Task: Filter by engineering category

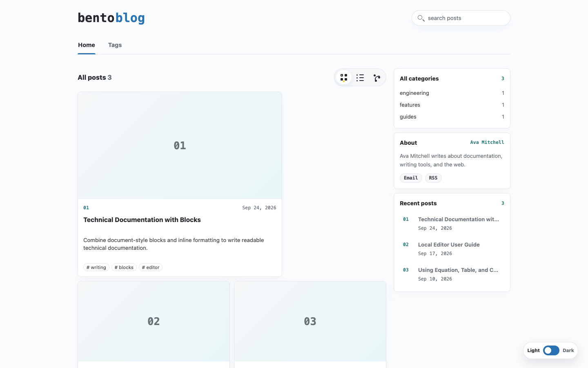Action: coord(452,93)
